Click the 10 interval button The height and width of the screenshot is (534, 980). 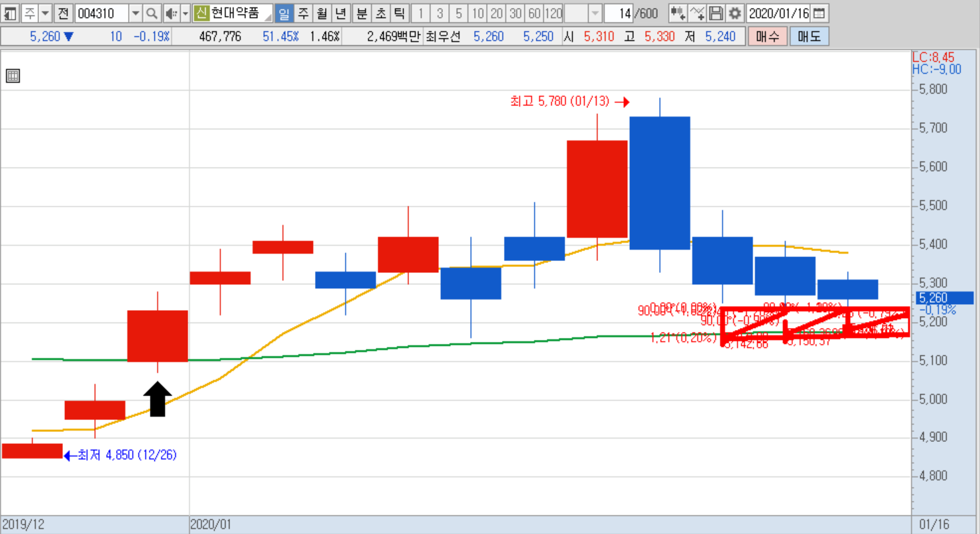477,13
